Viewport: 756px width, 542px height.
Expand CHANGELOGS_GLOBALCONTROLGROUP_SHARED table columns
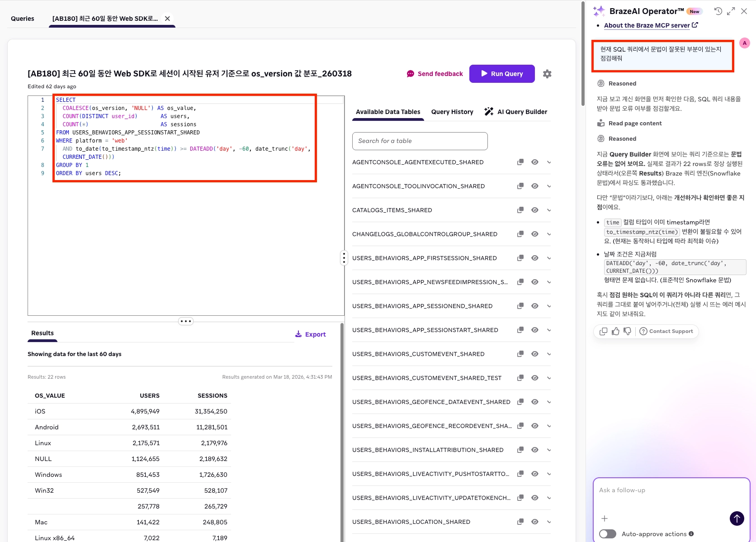pyautogui.click(x=549, y=234)
